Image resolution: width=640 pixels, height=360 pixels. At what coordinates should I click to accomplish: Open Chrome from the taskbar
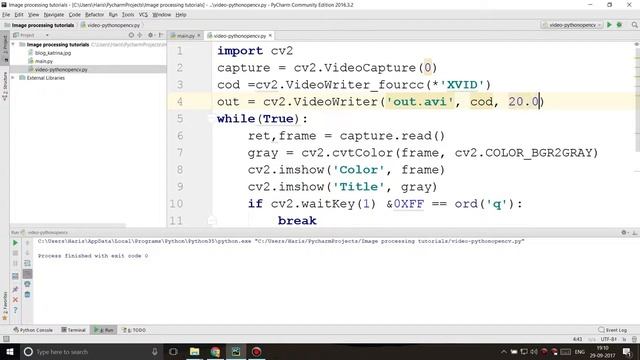pos(215,351)
